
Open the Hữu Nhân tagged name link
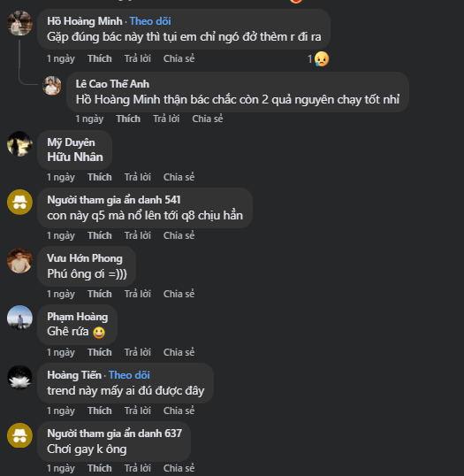click(75, 157)
